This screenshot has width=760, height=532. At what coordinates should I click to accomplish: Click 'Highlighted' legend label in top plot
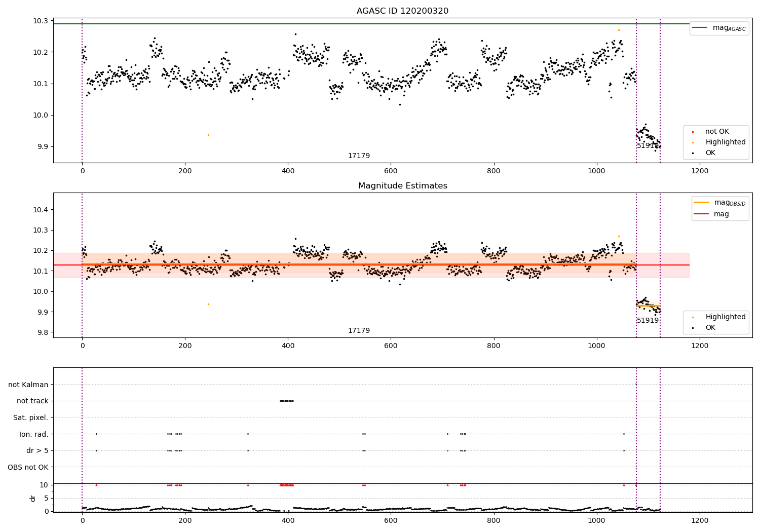(x=726, y=142)
